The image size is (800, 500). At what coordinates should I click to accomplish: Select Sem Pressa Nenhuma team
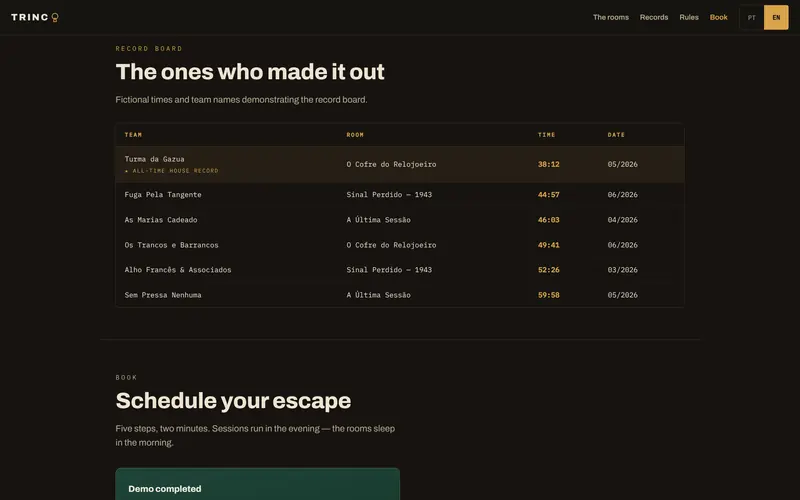tap(163, 295)
